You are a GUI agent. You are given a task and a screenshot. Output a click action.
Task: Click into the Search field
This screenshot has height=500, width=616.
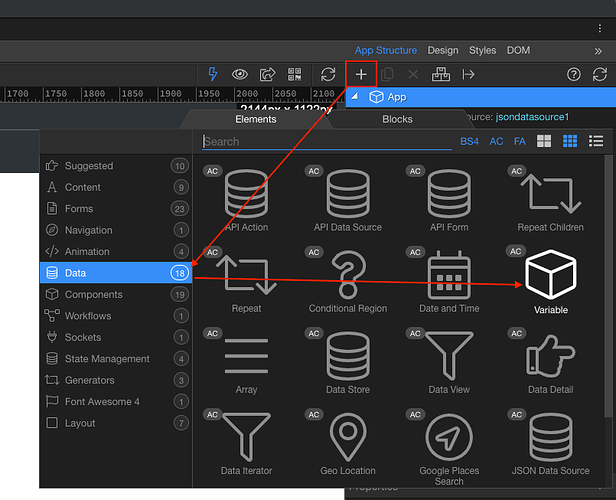[327, 141]
